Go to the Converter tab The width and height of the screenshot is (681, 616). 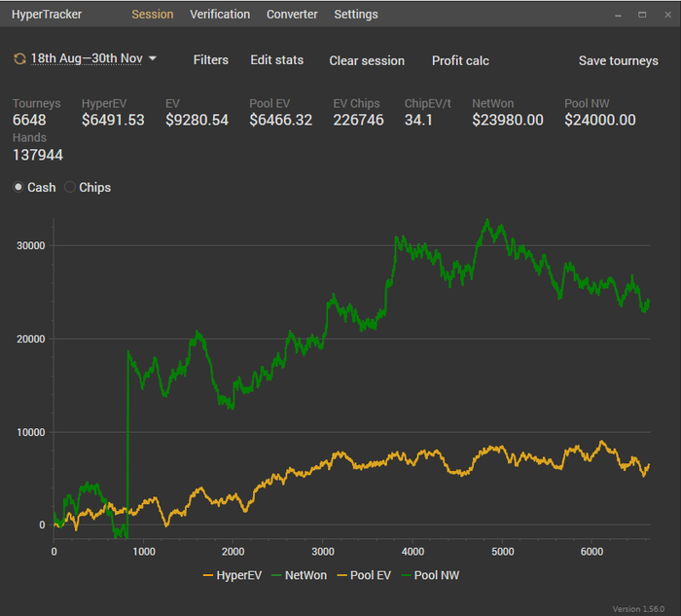[292, 15]
